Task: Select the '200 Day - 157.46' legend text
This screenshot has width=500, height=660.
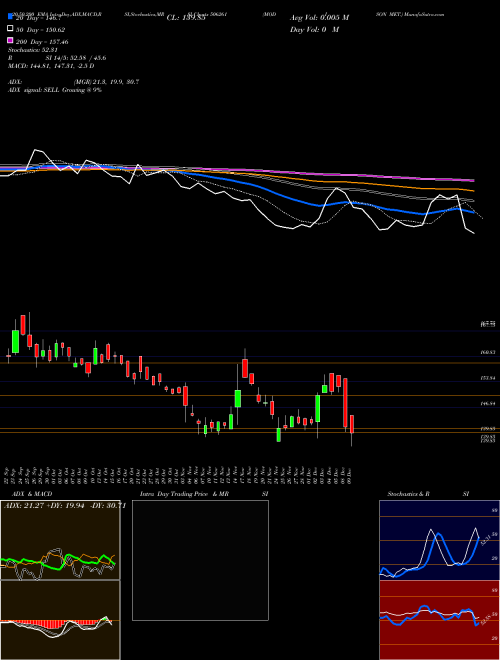Action: pyautogui.click(x=42, y=42)
